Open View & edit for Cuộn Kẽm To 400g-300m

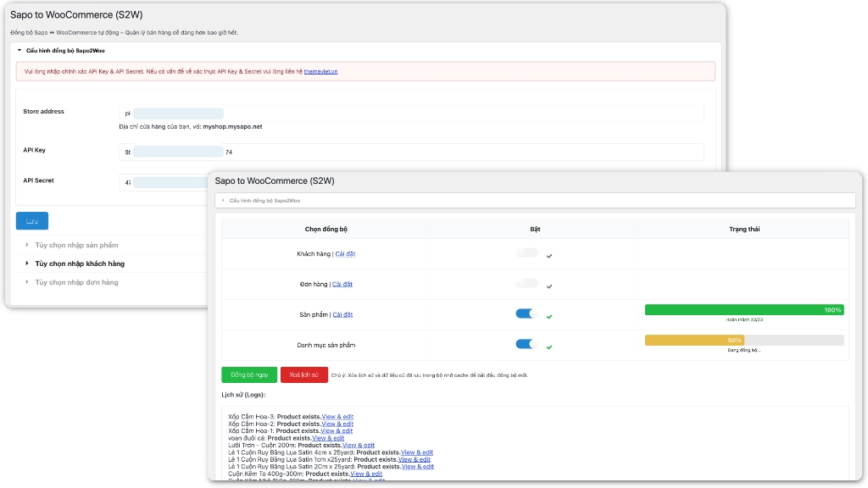tap(366, 474)
